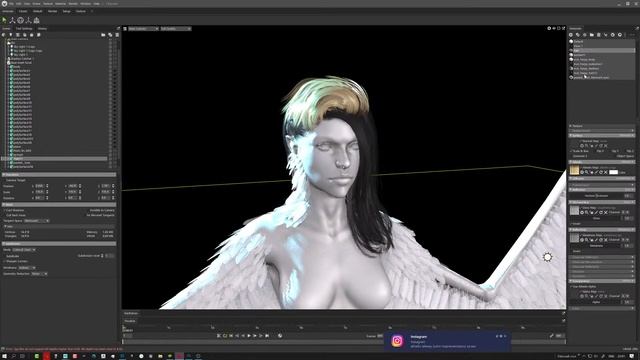Open the Edit menu
The height and width of the screenshot is (360, 640).
19,4
